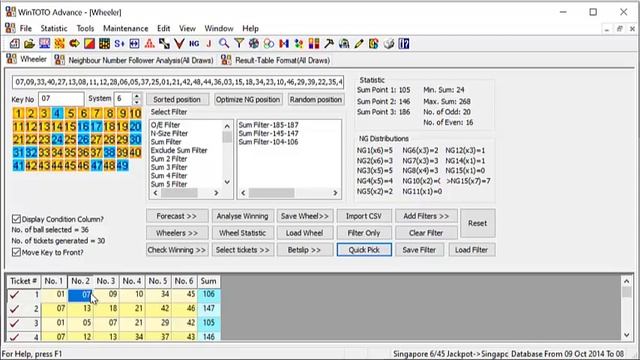Image resolution: width=640 pixels, height=360 pixels.
Task: Switch to Result-Table Format(All Draws) tab
Action: (276, 60)
